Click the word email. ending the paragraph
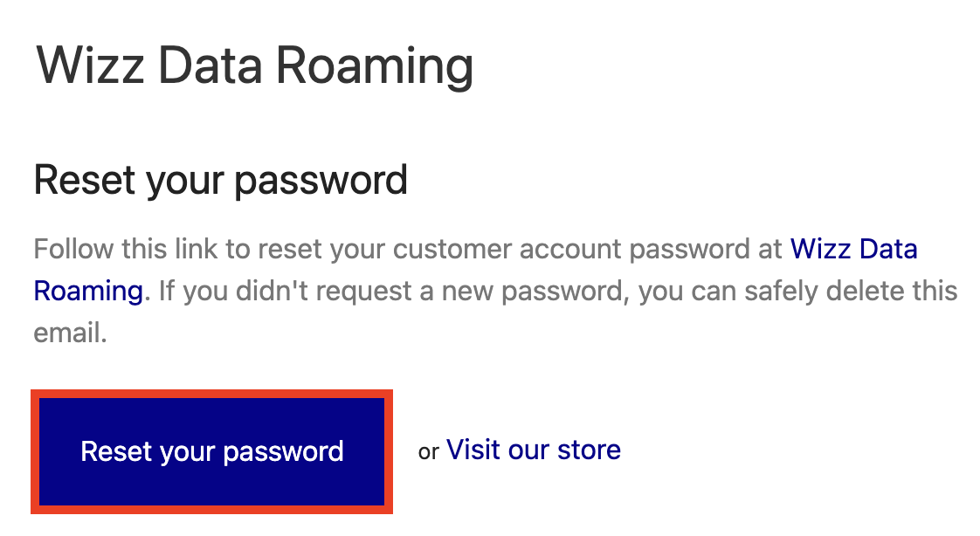Viewport: 980px width, 536px height. coord(70,333)
